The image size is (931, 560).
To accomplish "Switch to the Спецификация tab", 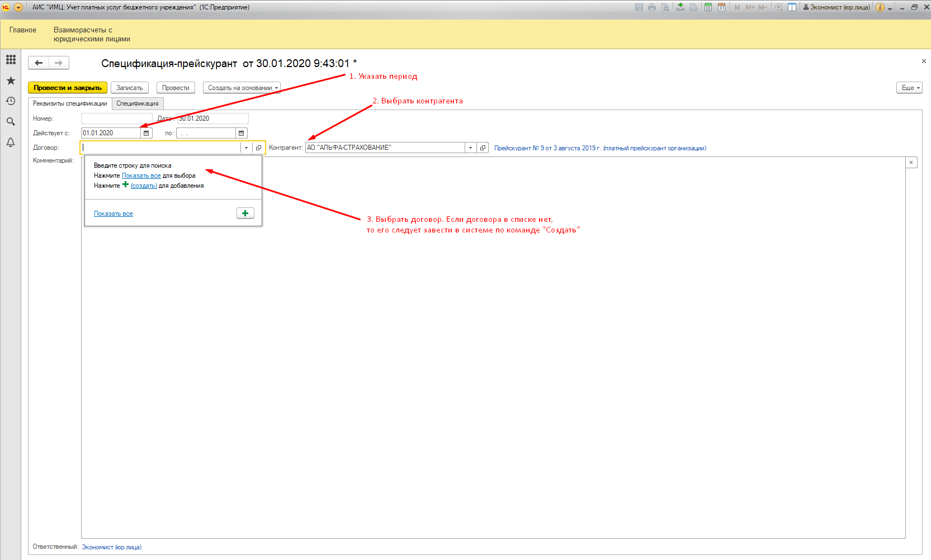I will click(x=138, y=103).
